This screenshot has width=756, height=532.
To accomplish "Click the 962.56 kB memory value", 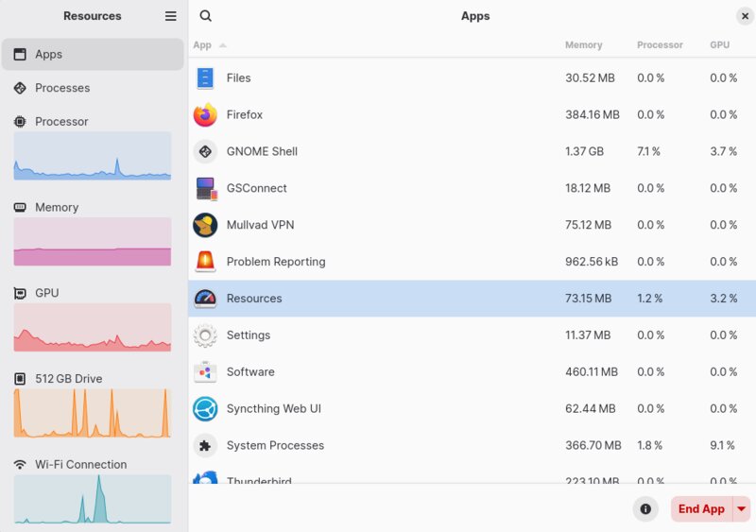I will click(x=592, y=262).
